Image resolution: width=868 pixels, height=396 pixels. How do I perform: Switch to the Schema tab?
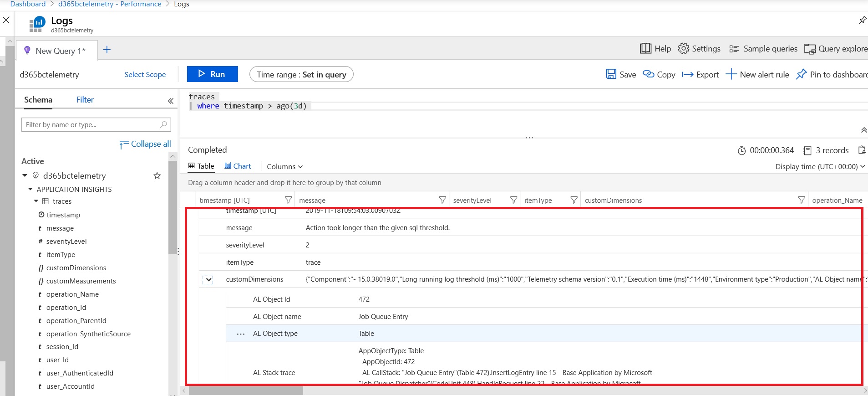(38, 99)
